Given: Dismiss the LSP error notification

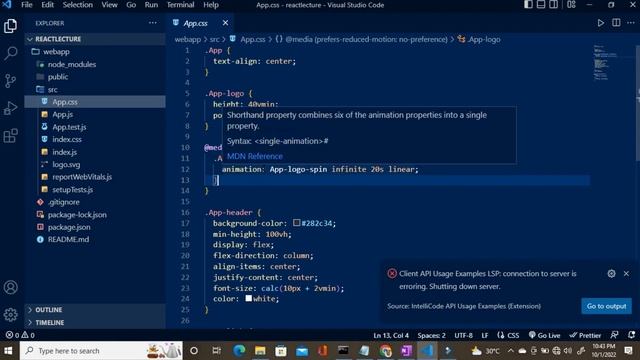Looking at the screenshot, I should click(x=626, y=273).
